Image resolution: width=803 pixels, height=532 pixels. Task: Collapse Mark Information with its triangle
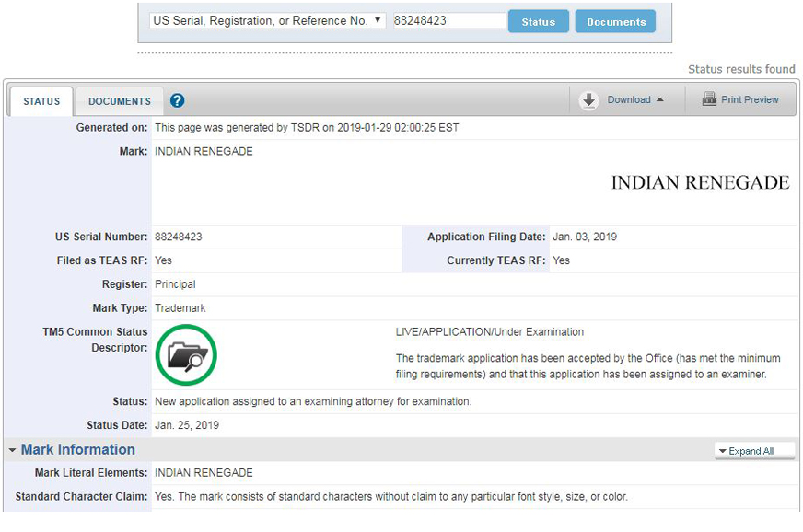point(12,450)
